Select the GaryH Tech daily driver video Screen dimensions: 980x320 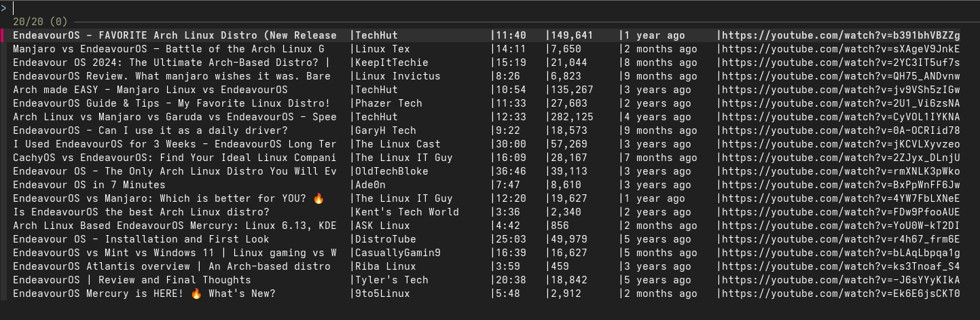(141, 130)
